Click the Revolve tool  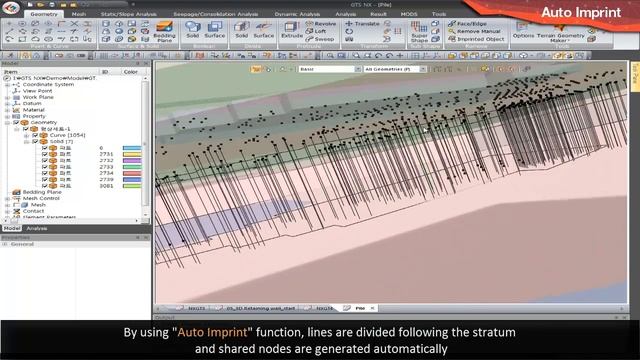coord(321,24)
